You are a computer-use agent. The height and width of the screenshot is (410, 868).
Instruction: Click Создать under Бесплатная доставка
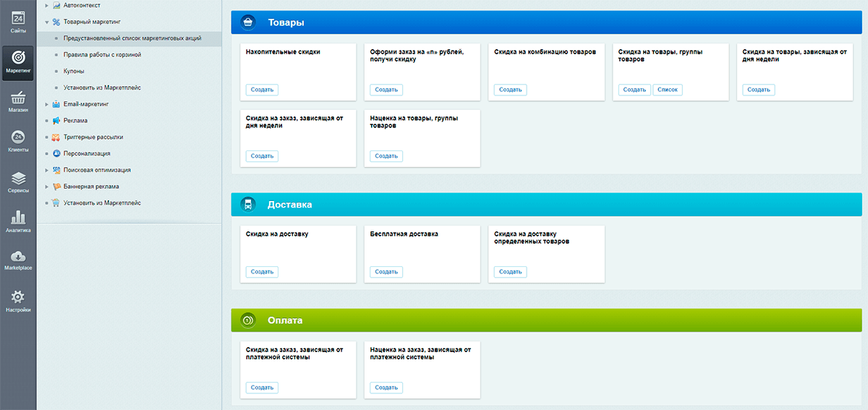[x=386, y=272]
